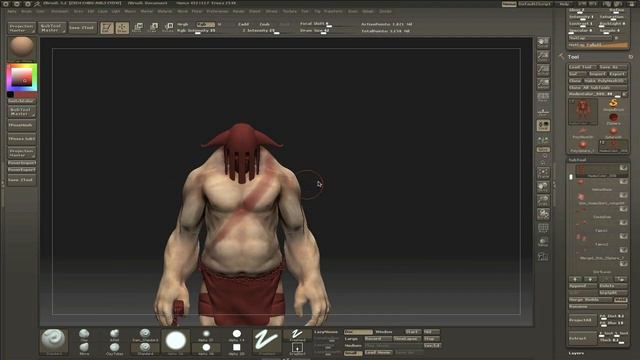Viewport: 640px width, 360px height.
Task: Click Projection Master in top shelf
Action: pos(21,28)
